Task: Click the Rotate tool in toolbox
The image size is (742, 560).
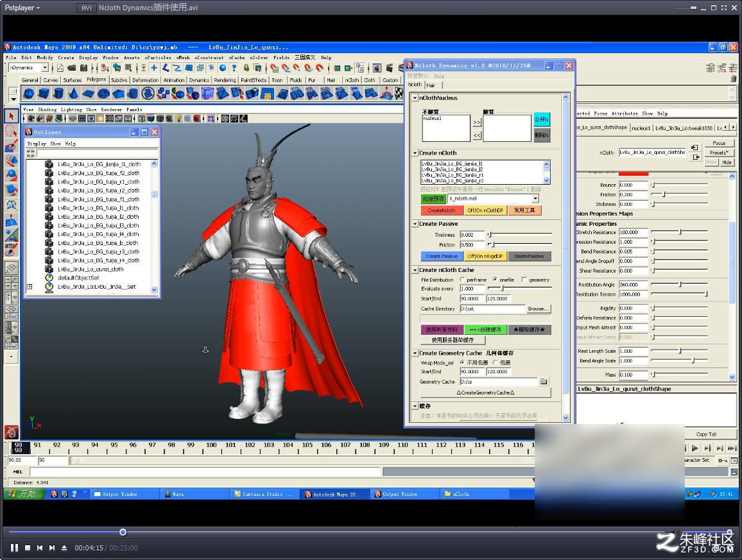Action: (12, 176)
